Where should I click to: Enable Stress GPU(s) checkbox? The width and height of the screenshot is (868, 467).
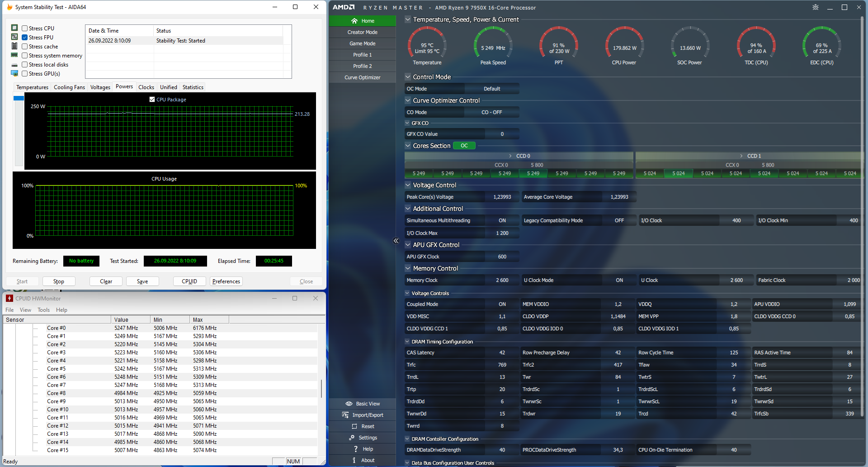click(25, 74)
